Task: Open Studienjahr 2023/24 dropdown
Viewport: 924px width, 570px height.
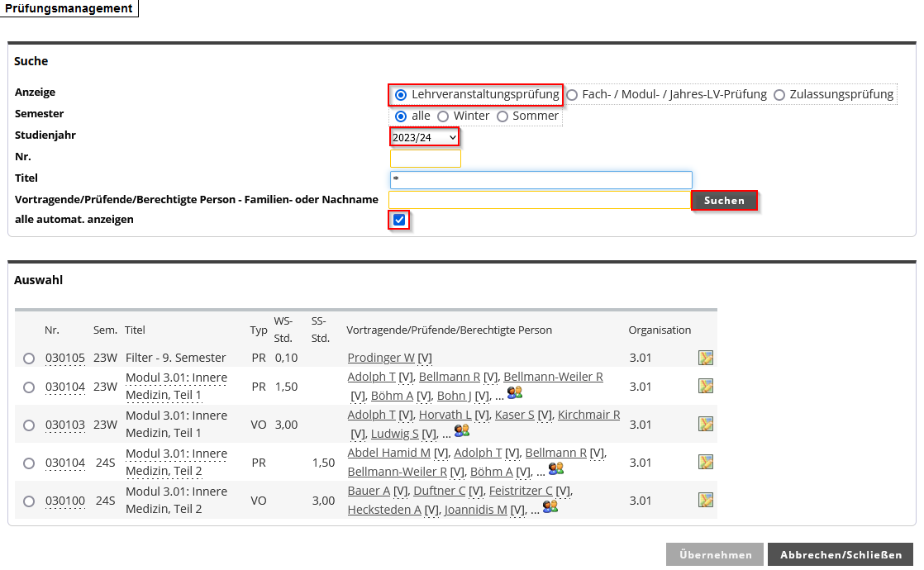Action: point(424,137)
